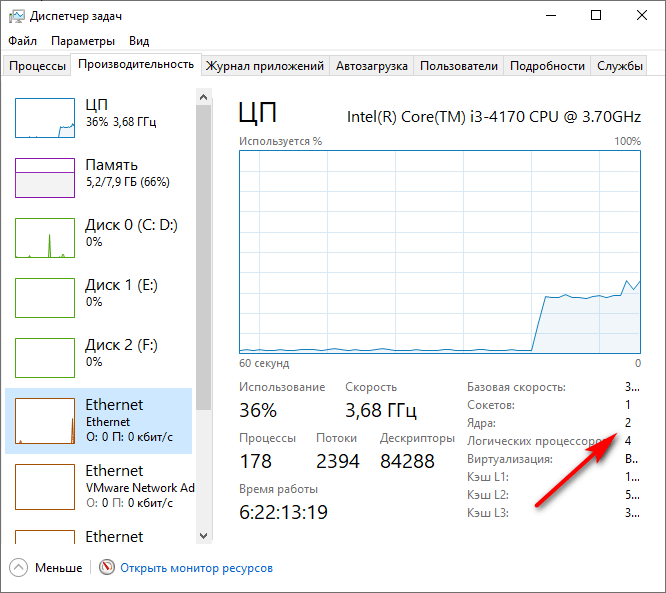
Task: Select the Память usage thumbnail
Action: pos(45,178)
